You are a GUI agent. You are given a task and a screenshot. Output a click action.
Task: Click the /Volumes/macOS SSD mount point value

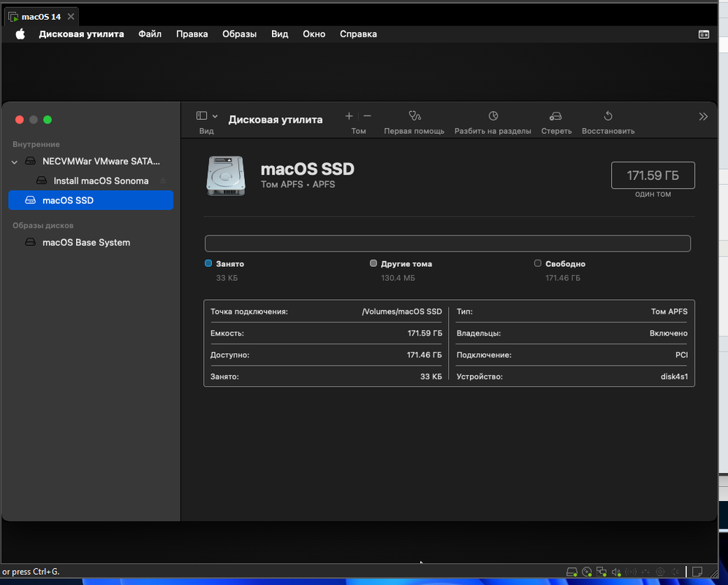click(x=401, y=312)
